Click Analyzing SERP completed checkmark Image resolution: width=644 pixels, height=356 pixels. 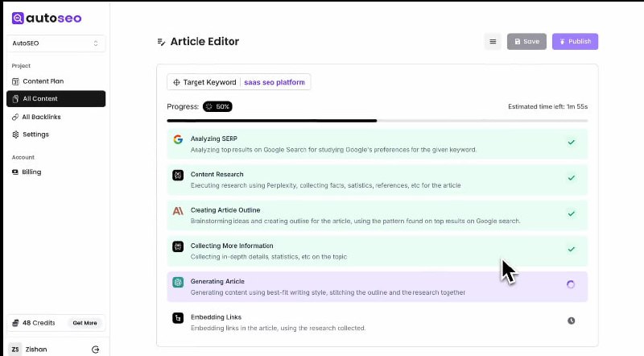pos(572,143)
